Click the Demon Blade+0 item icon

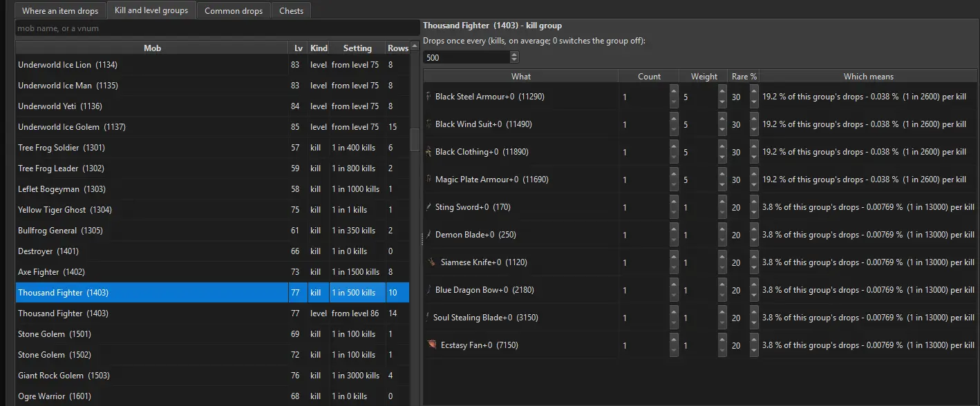point(429,235)
